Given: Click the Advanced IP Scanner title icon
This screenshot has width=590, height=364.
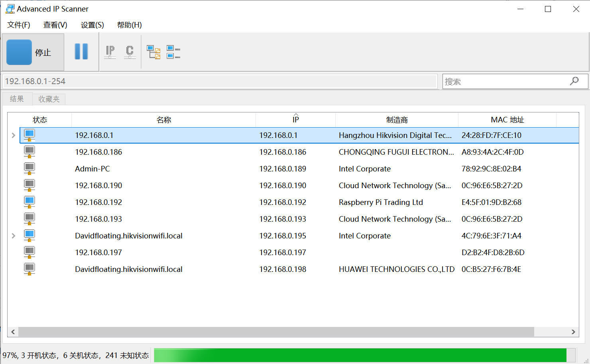Looking at the screenshot, I should (10, 9).
